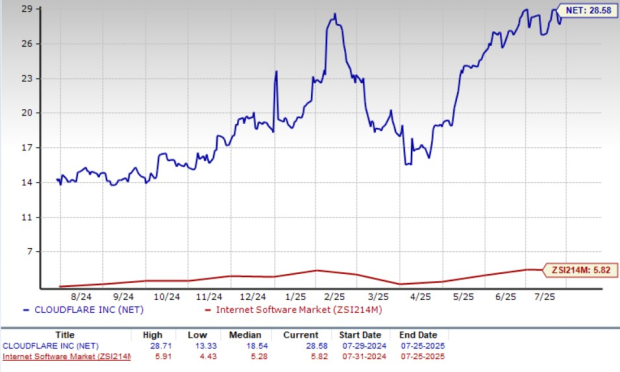This screenshot has height=372, width=620.
Task: Select the 5.82 current value in table
Action: [319, 357]
